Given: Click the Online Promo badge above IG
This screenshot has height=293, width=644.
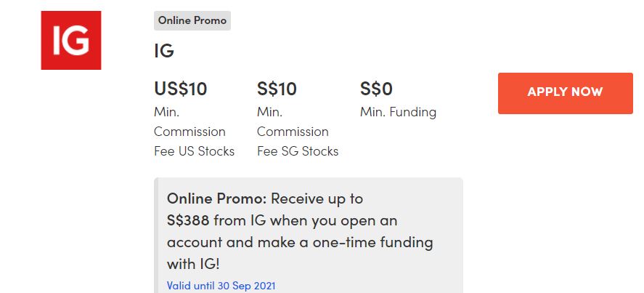Looking at the screenshot, I should tap(192, 20).
